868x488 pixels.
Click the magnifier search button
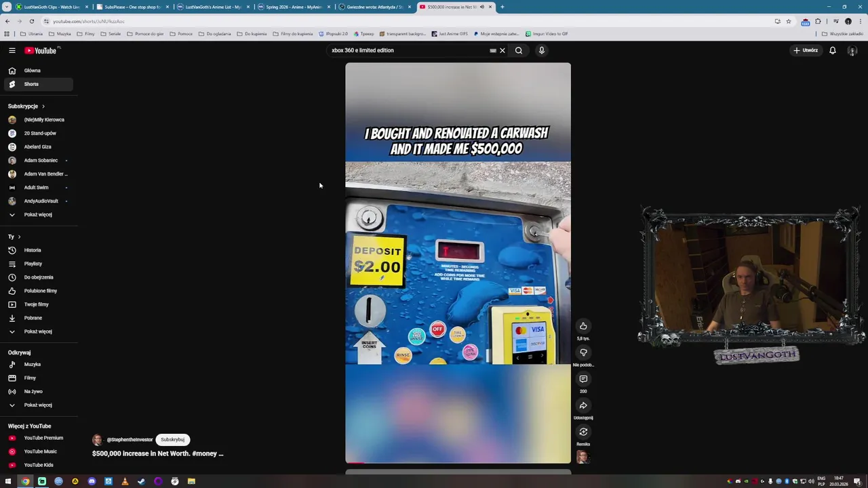[519, 50]
